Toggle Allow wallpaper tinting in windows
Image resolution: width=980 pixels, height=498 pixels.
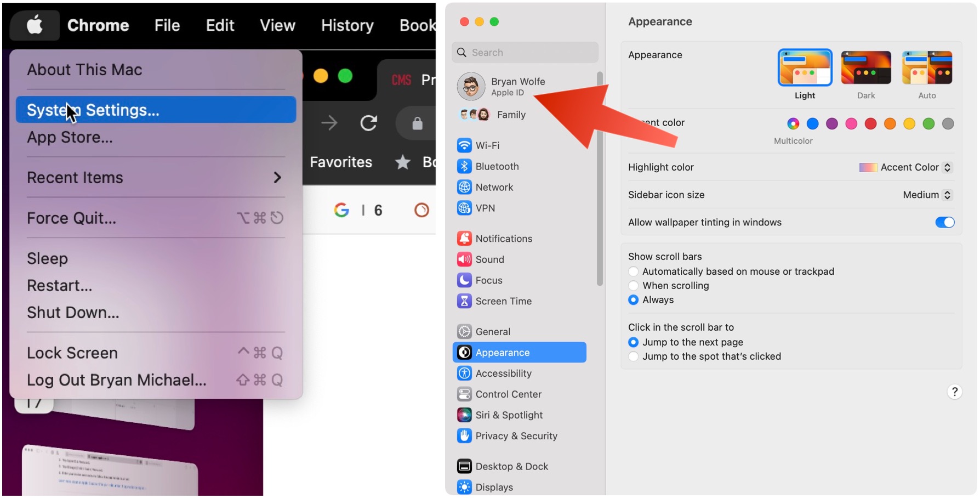[x=944, y=222]
